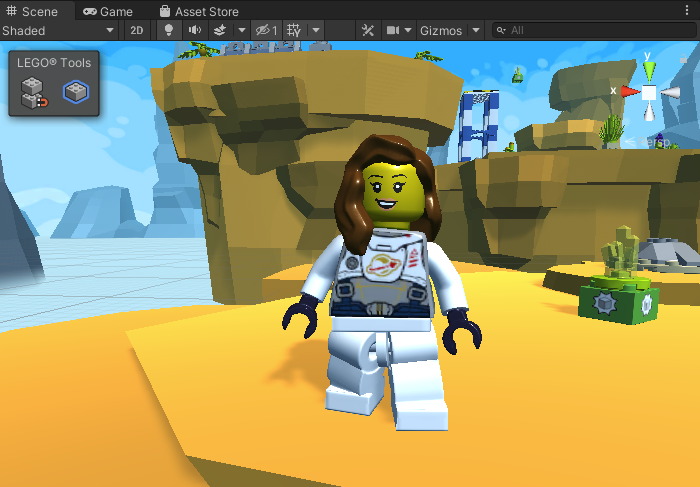Select the LEGO brick connectivity magnet tool

35,93
